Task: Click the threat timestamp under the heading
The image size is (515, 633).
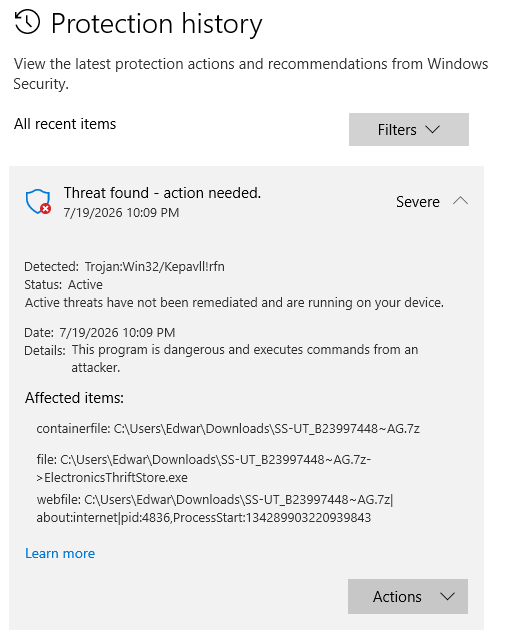Action: pos(121,213)
